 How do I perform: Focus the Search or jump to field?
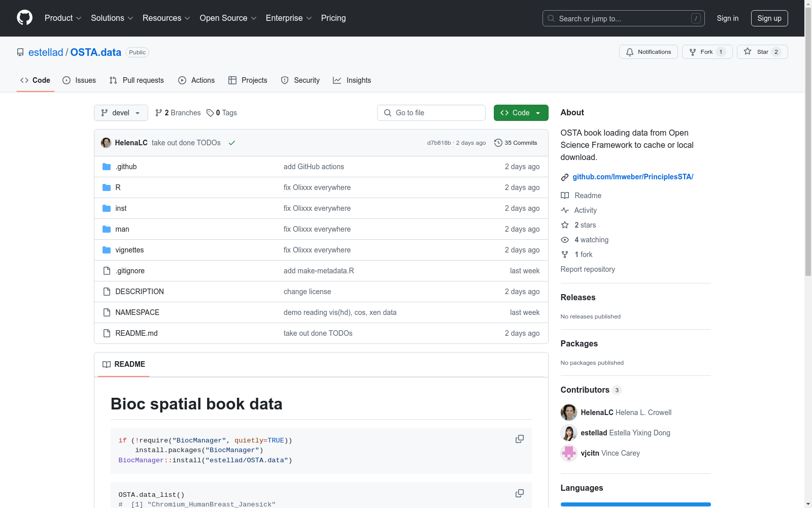624,18
